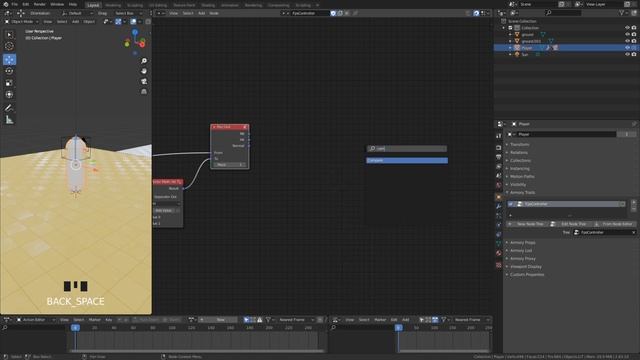This screenshot has height=360, width=640.
Task: Expand the Armory Props panel
Action: [x=522, y=242]
